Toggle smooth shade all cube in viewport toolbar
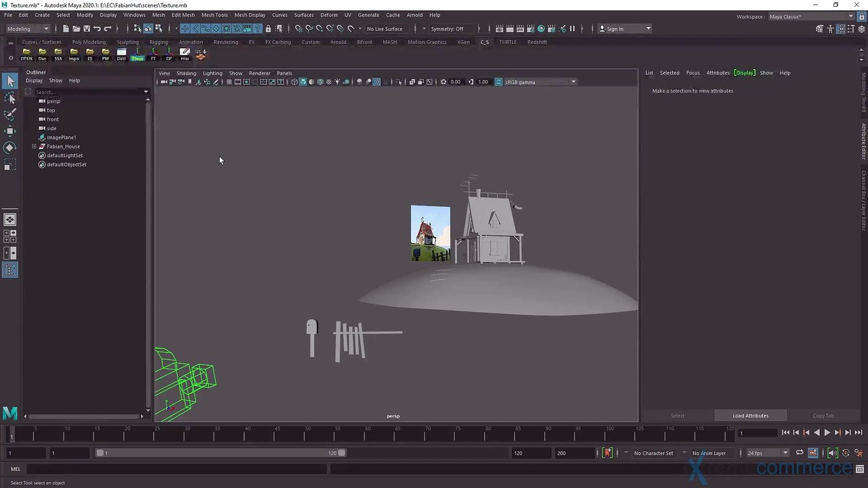Image resolution: width=868 pixels, height=488 pixels. tap(303, 82)
